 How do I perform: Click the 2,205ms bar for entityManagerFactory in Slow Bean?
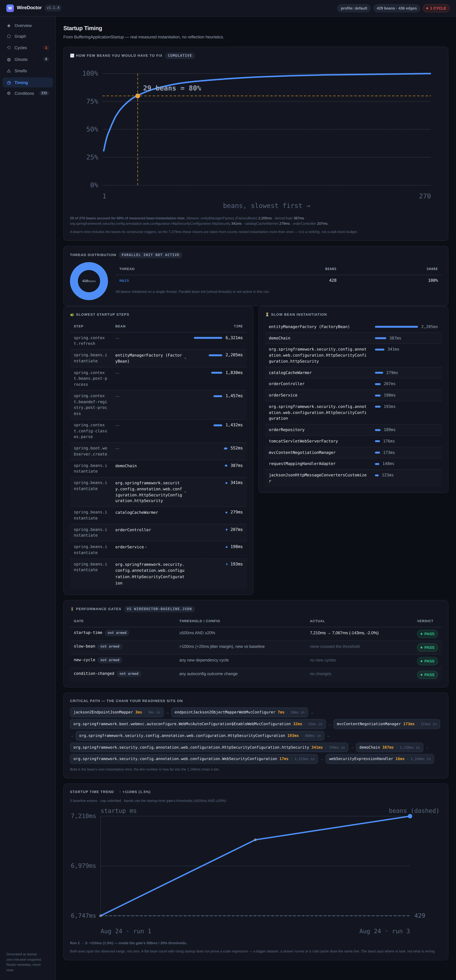click(396, 327)
